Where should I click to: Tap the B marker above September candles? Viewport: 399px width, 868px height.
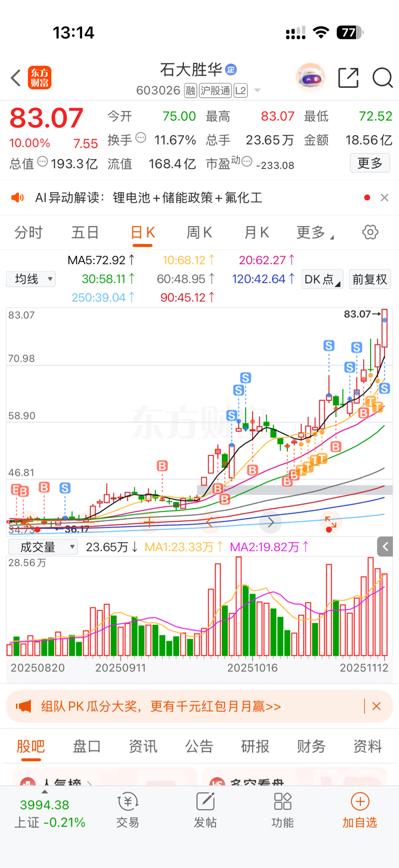click(x=163, y=466)
